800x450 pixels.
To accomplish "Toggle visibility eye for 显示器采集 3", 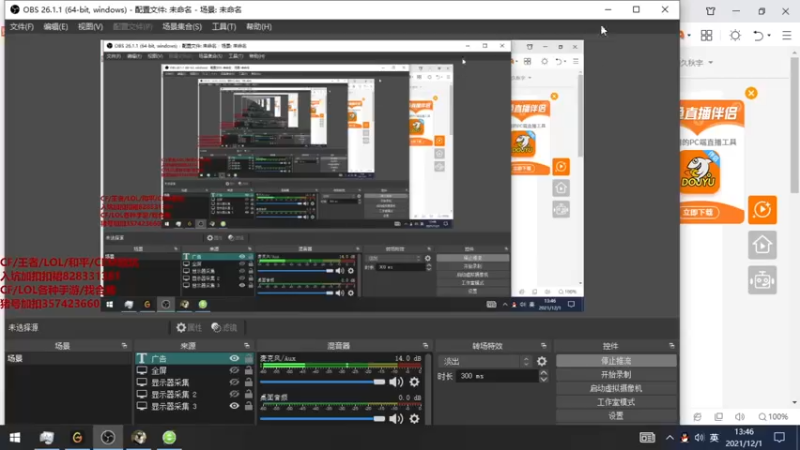I will (x=234, y=406).
